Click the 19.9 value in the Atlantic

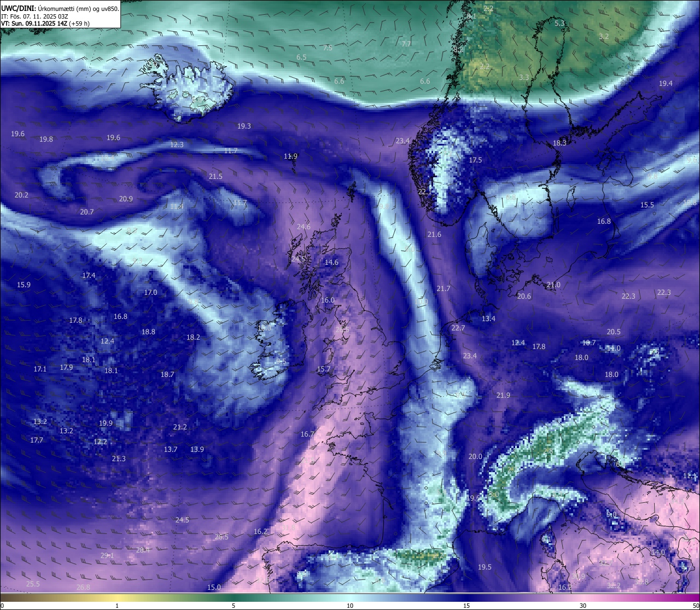pos(106,423)
